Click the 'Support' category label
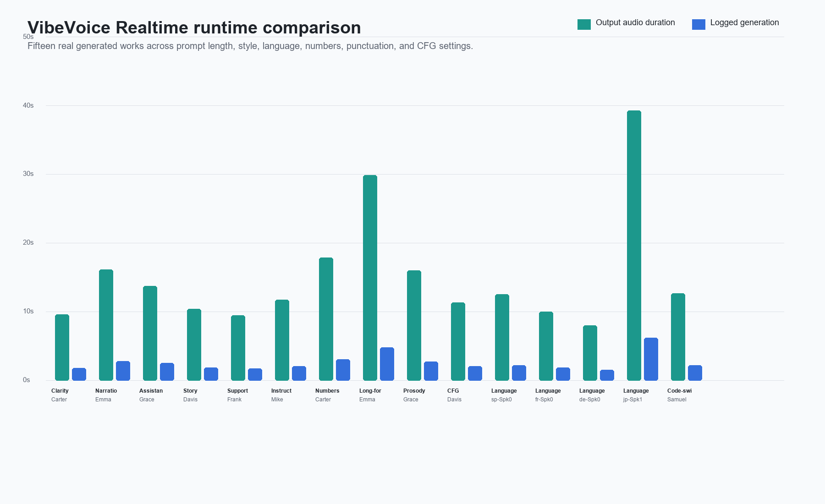Image resolution: width=825 pixels, height=504 pixels. click(x=237, y=391)
